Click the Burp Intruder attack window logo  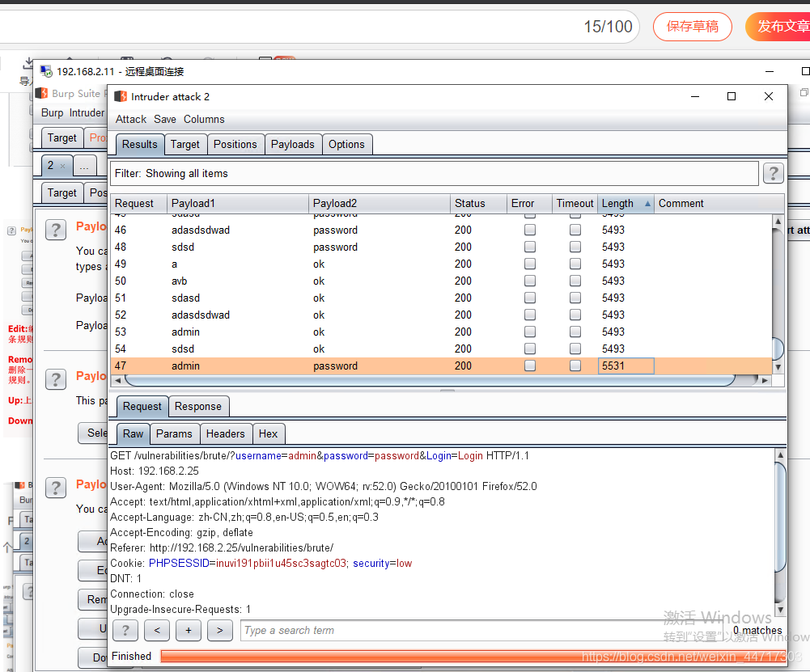pos(121,96)
